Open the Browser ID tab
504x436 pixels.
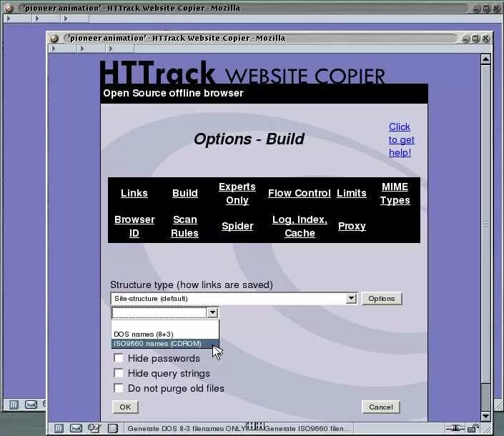click(x=134, y=226)
